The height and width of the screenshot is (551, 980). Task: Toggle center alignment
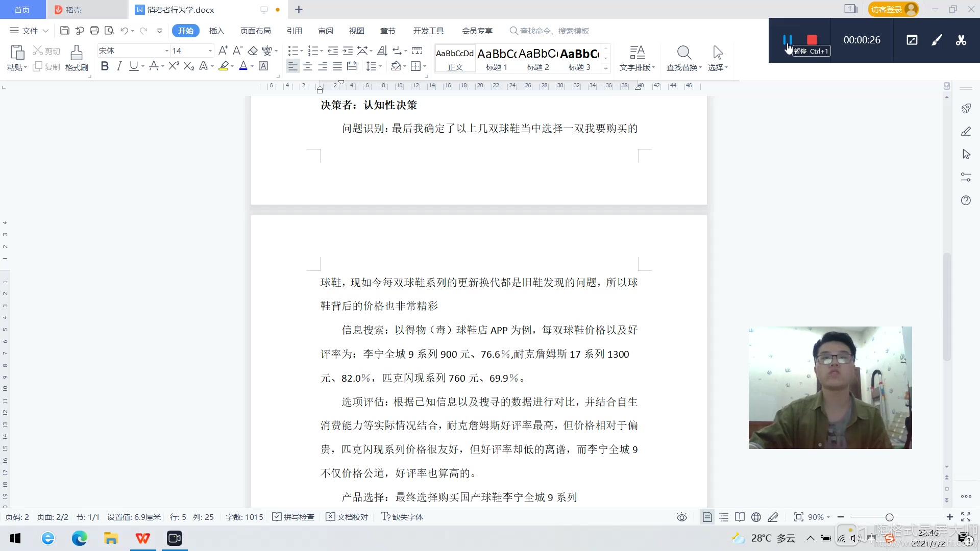(x=308, y=66)
